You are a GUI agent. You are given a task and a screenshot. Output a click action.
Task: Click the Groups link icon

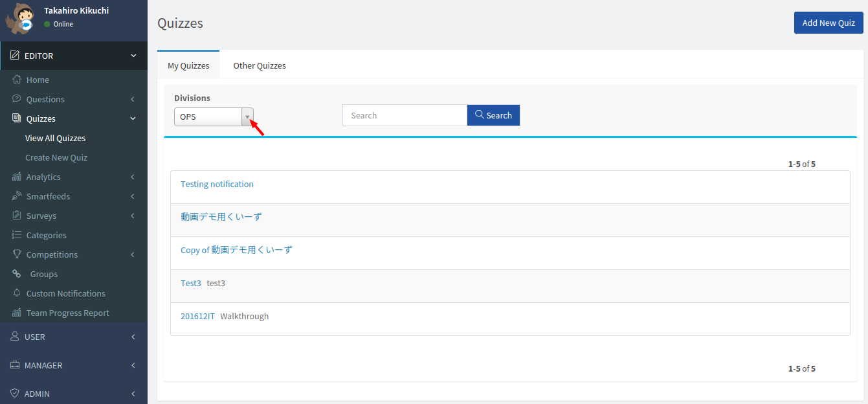(17, 274)
